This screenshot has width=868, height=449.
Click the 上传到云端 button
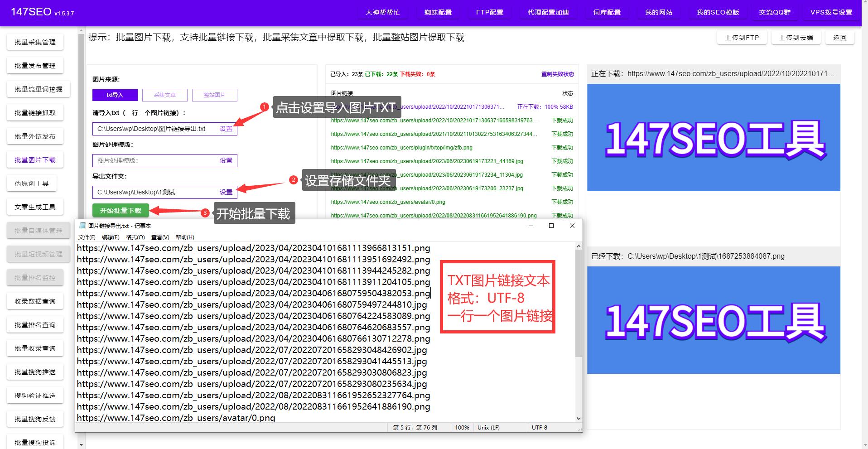(796, 38)
